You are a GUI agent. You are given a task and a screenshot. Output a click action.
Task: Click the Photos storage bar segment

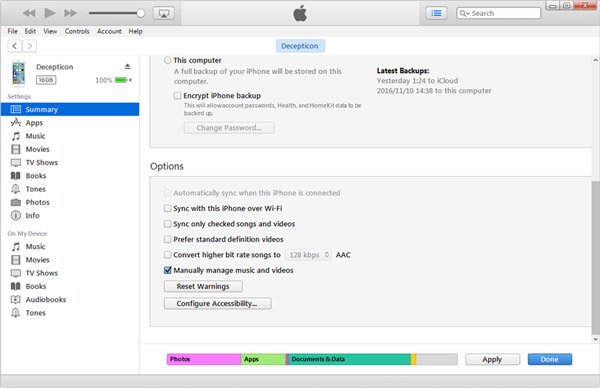[x=204, y=359]
